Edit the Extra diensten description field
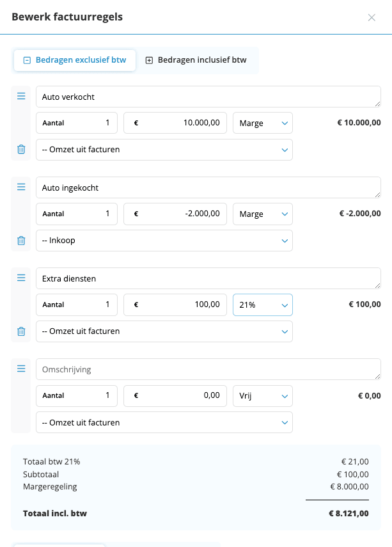The width and height of the screenshot is (392, 547). coord(208,278)
